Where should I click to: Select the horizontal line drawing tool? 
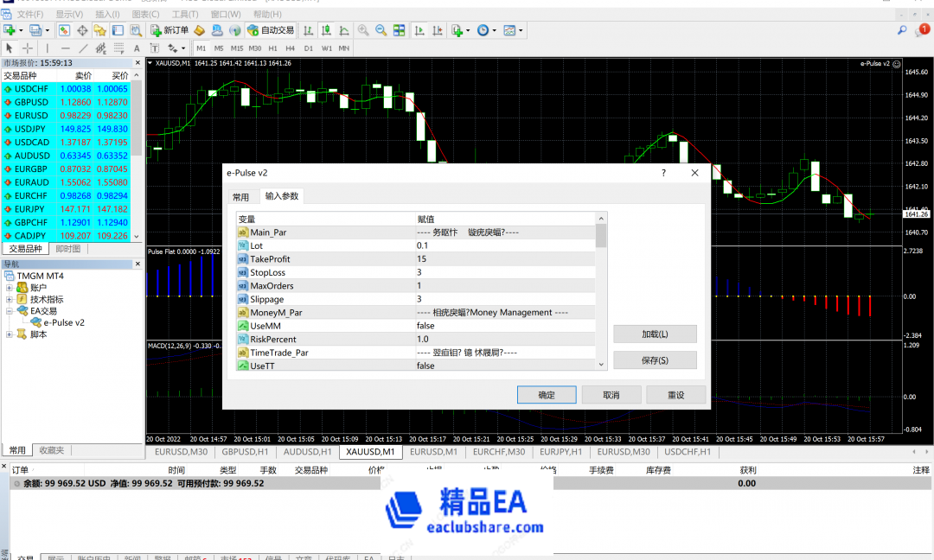click(65, 48)
